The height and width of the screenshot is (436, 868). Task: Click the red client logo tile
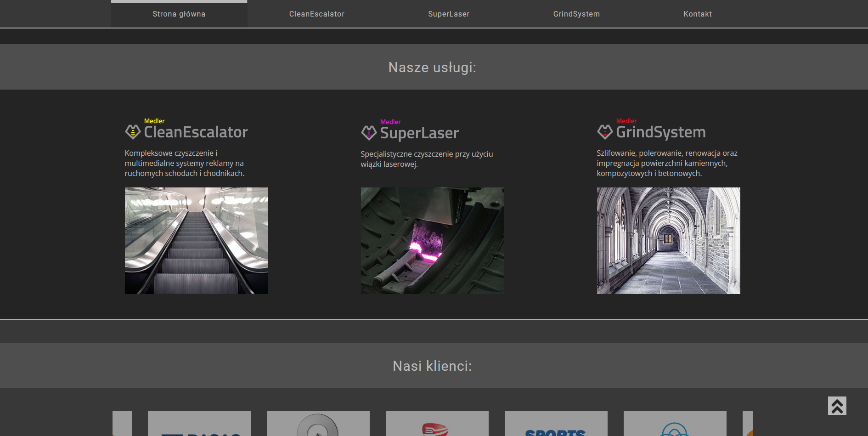click(437, 424)
